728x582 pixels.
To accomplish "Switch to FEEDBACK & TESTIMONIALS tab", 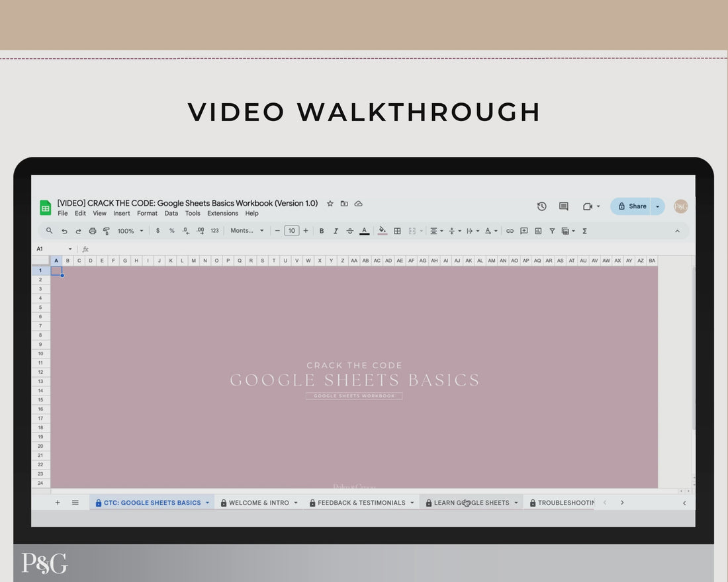I will [x=361, y=503].
